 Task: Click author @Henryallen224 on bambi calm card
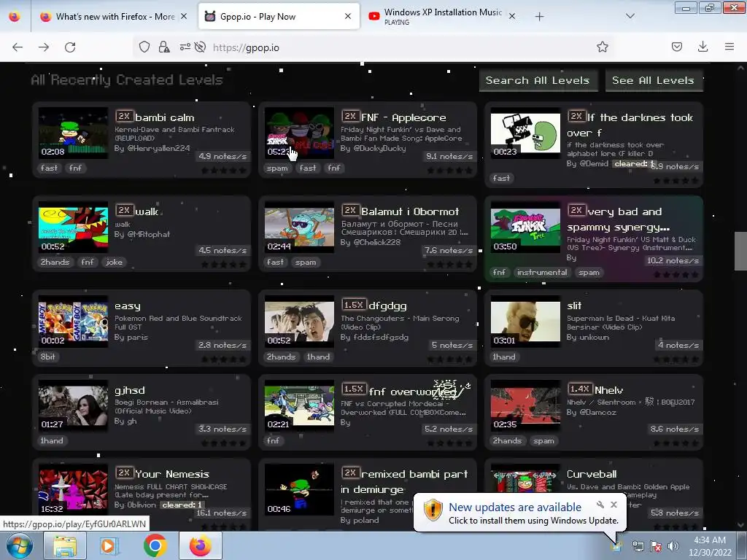(x=158, y=149)
